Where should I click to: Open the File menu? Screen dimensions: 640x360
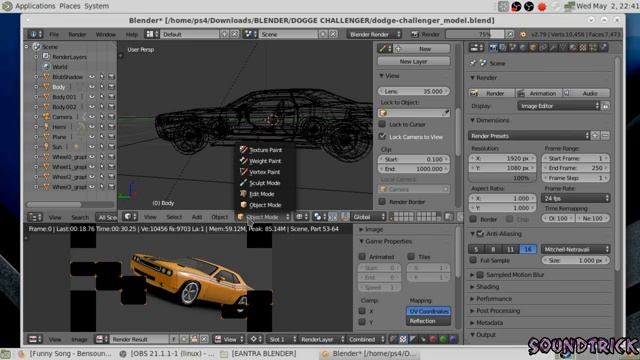pos(54,35)
